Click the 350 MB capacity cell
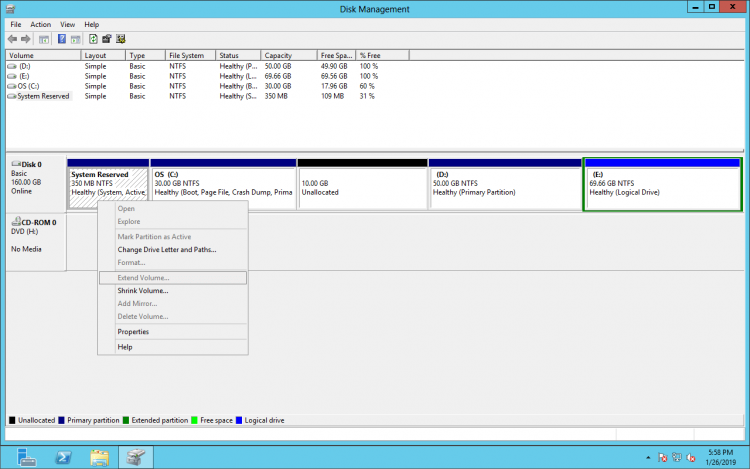Screen dimensions: 750x469 coord(276,97)
